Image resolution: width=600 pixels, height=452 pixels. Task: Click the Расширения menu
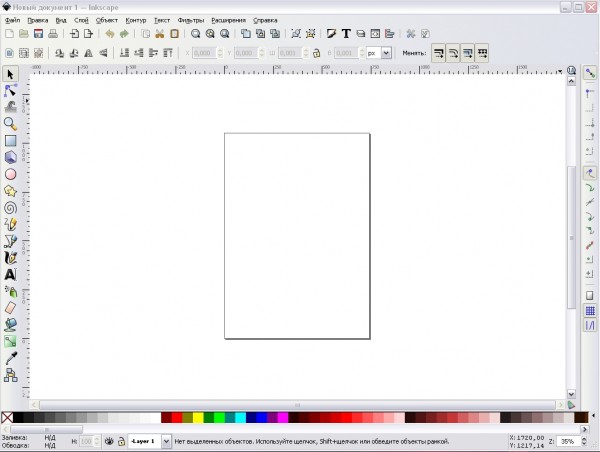(x=228, y=20)
